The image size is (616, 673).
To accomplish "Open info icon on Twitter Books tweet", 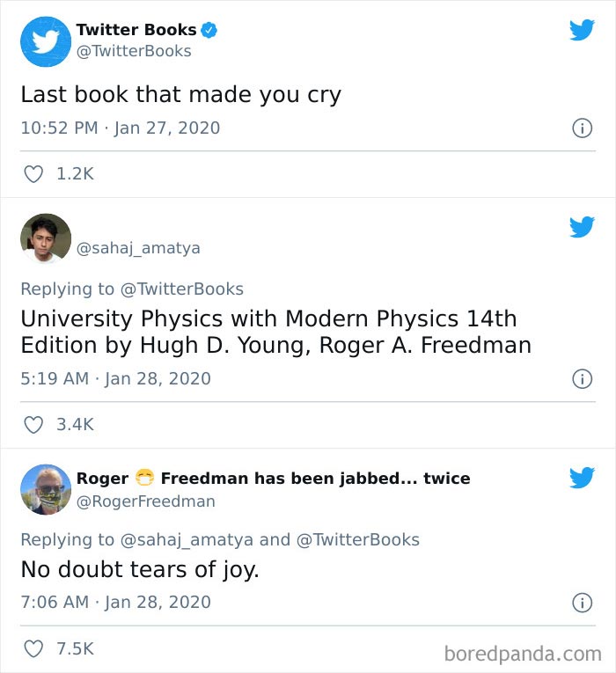I will point(581,128).
